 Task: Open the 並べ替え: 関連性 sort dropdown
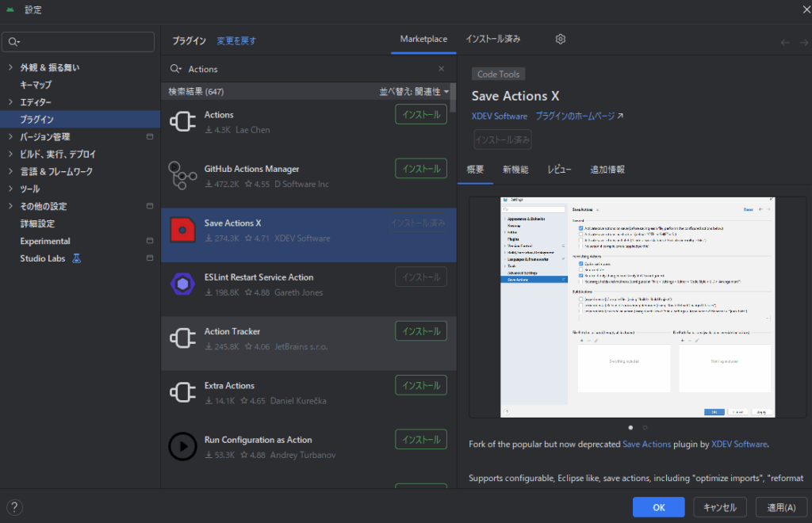(x=413, y=92)
